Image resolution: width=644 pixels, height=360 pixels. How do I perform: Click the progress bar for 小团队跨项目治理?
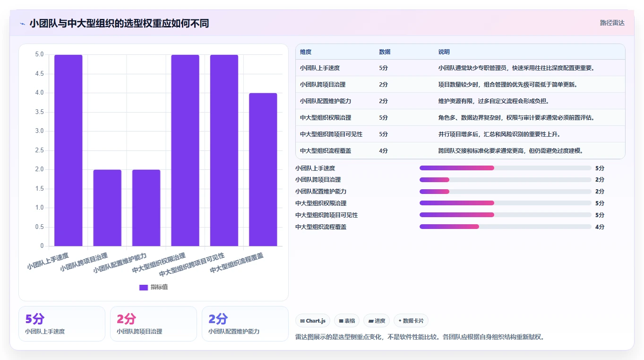506,180
